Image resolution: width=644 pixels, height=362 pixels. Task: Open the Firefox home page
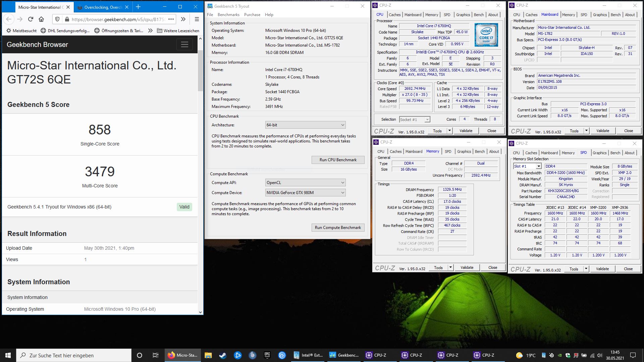click(x=41, y=19)
